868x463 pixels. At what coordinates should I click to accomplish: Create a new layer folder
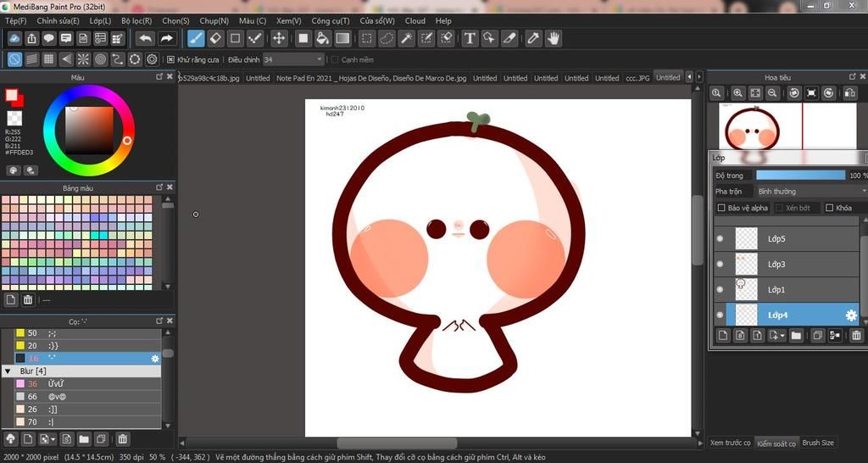click(796, 335)
